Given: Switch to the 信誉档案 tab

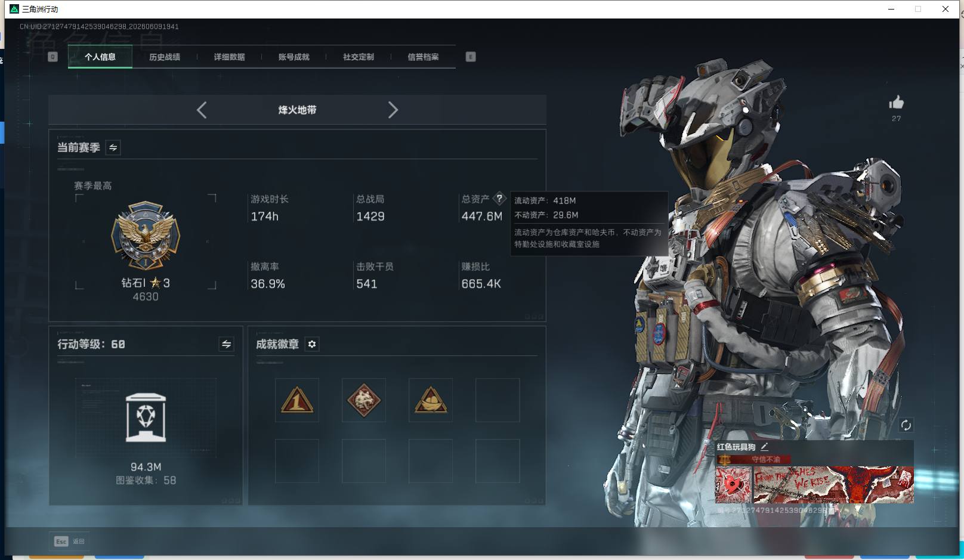Looking at the screenshot, I should [423, 57].
